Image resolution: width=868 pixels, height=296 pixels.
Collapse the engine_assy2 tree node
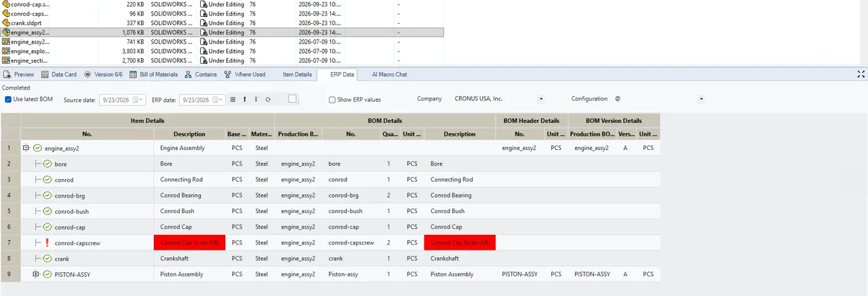(26, 147)
